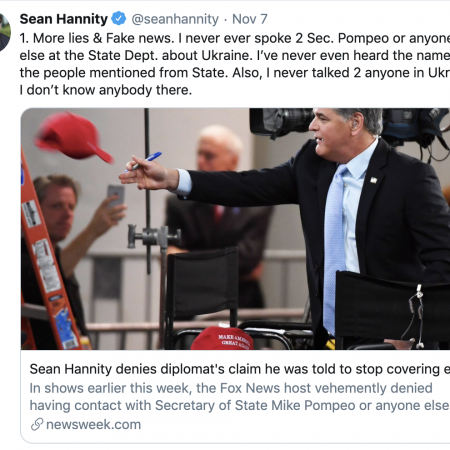Click the red MAGA hat on the chair
The image size is (450, 450).
click(x=222, y=338)
